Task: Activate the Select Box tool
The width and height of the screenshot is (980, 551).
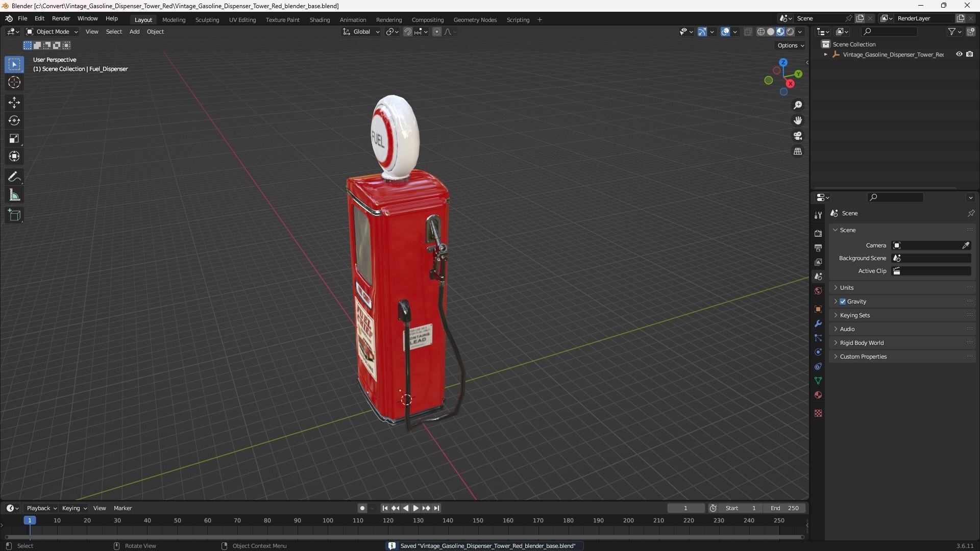Action: click(14, 64)
